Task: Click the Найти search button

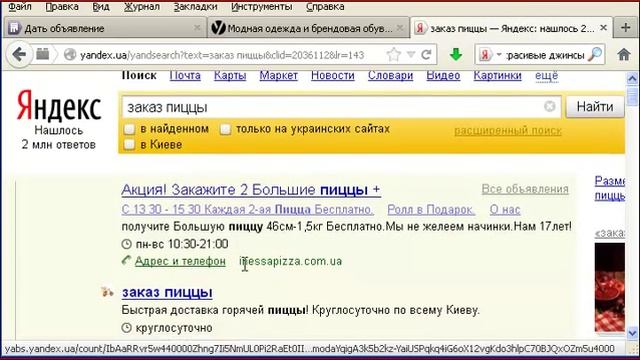Action: point(595,107)
